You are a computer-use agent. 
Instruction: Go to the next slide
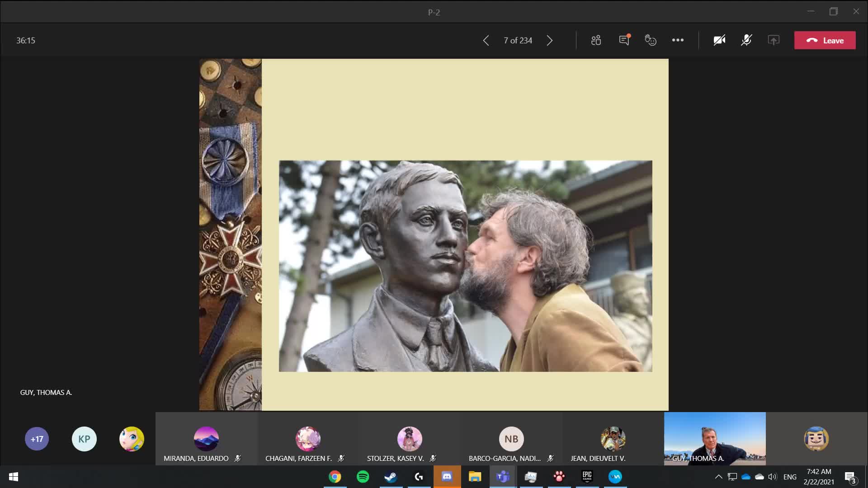click(550, 41)
